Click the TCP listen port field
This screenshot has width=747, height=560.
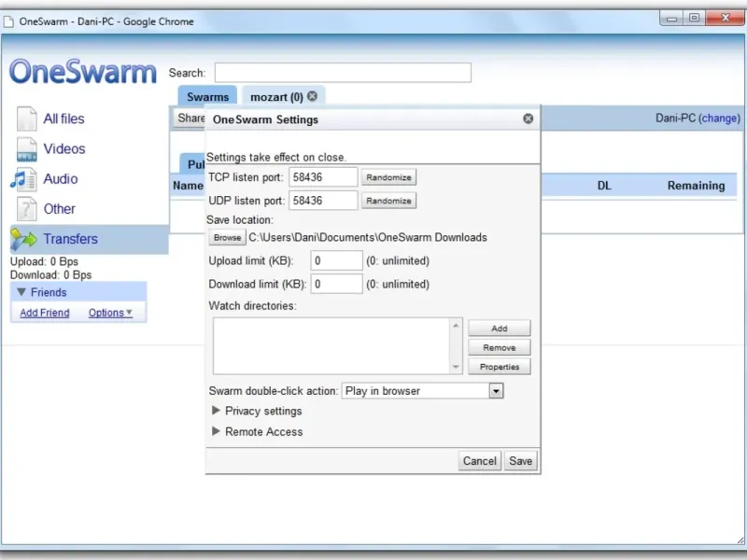click(323, 177)
